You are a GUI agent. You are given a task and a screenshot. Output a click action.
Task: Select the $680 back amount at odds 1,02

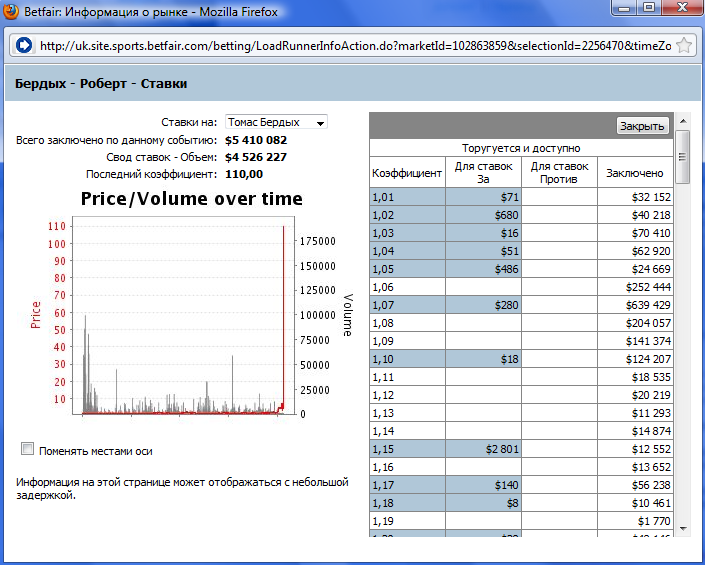(x=484, y=215)
